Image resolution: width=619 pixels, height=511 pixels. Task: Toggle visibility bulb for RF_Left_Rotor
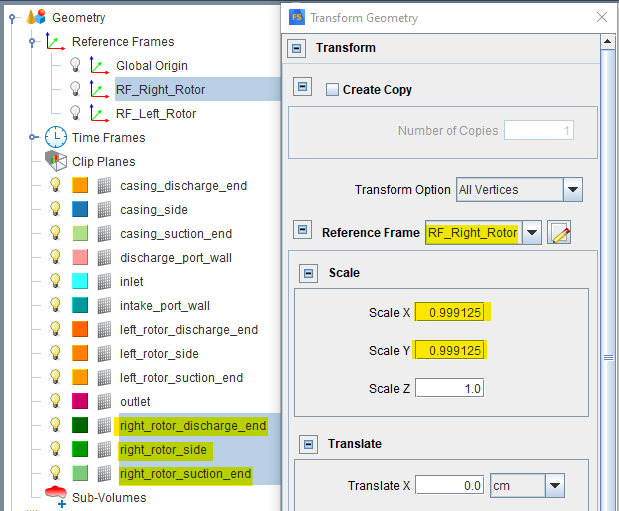point(75,113)
